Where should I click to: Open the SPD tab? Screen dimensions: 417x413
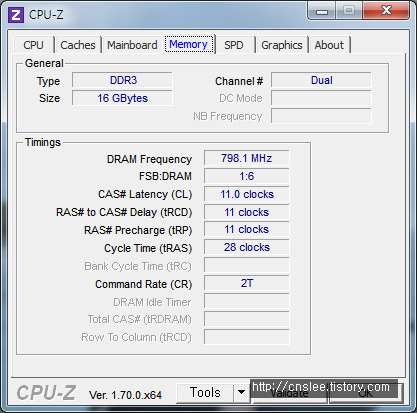pyautogui.click(x=234, y=45)
